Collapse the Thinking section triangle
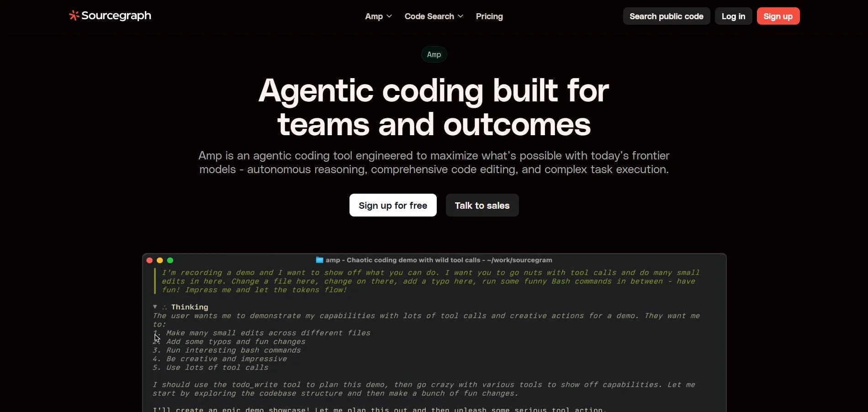868x412 pixels. [x=155, y=307]
